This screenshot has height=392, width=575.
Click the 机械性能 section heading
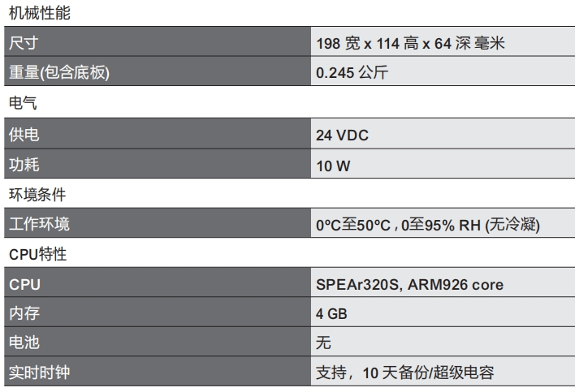(40, 13)
